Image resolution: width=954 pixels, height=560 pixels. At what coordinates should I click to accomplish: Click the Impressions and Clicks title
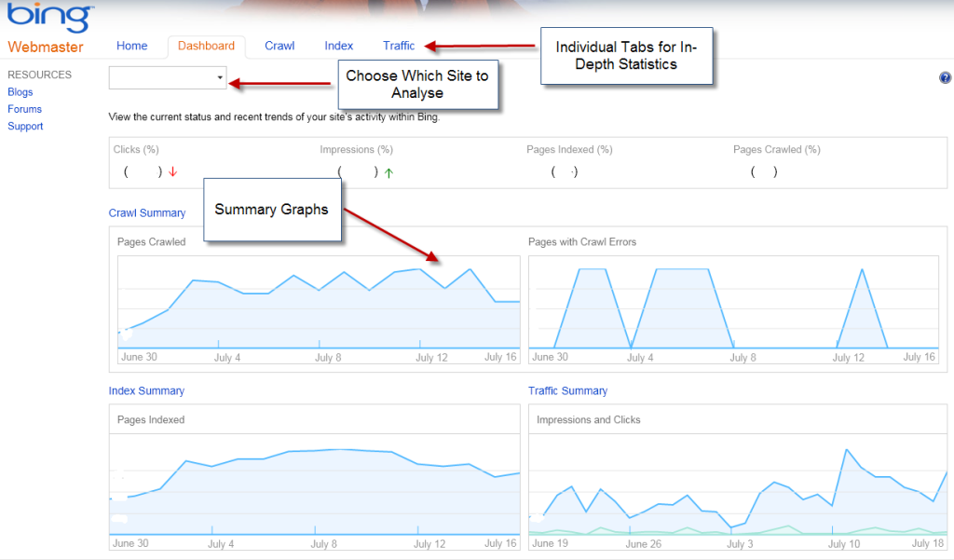pos(589,419)
